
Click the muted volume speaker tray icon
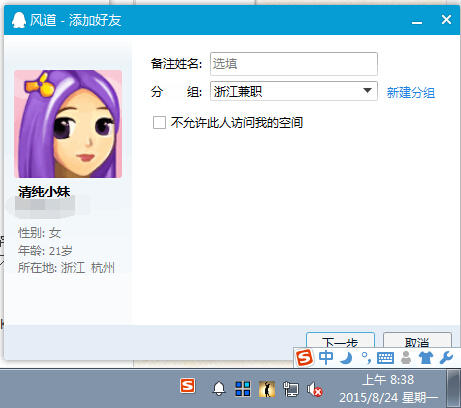[315, 389]
